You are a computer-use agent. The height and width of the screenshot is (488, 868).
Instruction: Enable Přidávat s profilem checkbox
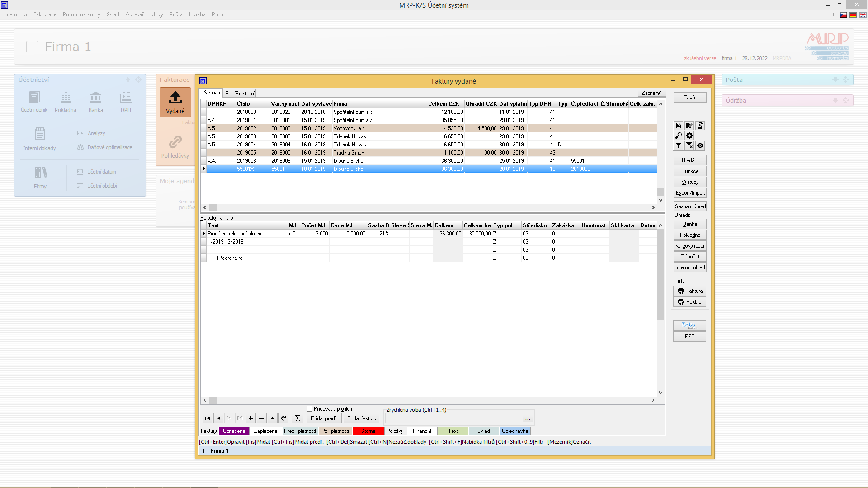tap(310, 409)
